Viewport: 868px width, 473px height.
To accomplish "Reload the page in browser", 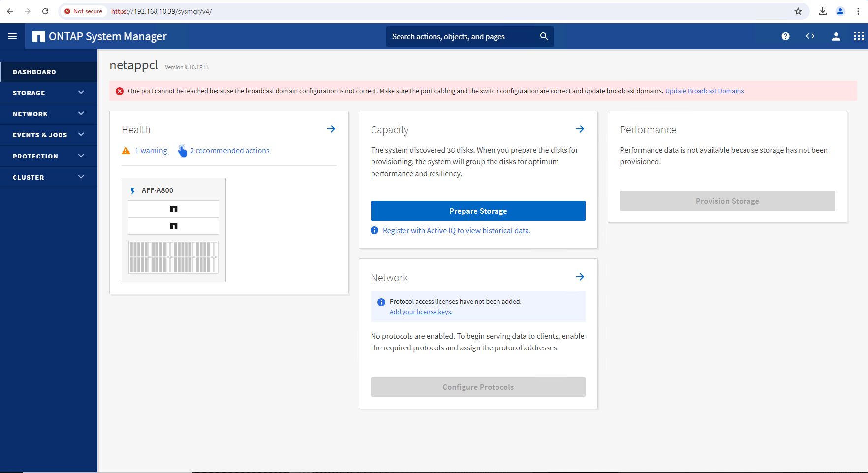I will tap(45, 11).
